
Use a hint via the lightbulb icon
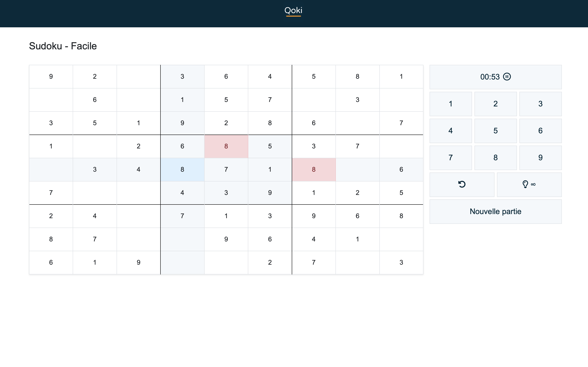(x=529, y=185)
